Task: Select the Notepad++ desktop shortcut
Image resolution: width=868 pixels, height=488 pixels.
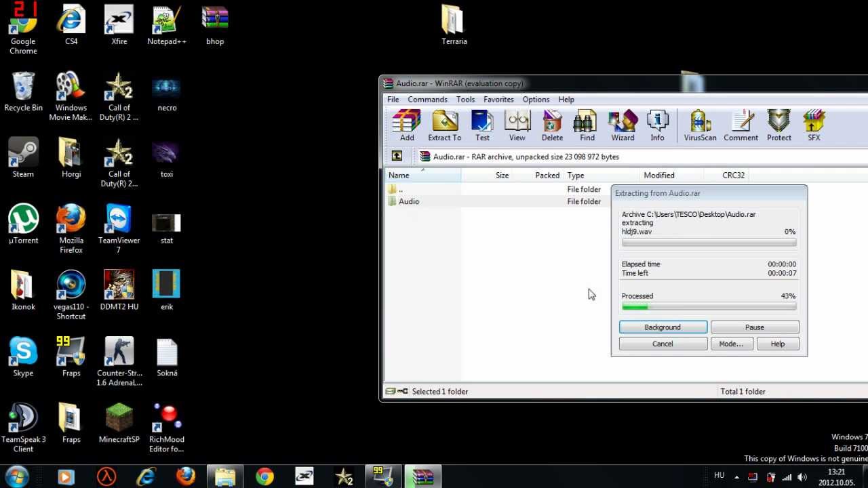Action: (167, 24)
